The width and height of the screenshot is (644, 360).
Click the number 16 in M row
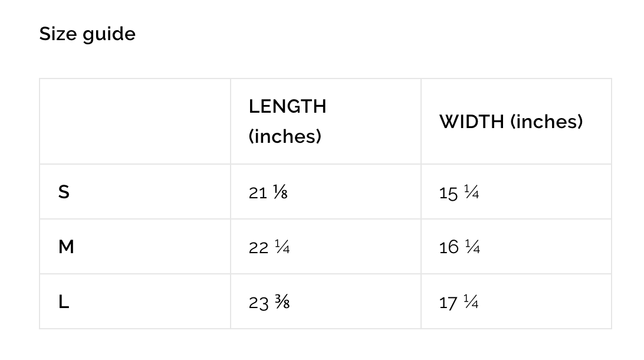point(448,247)
